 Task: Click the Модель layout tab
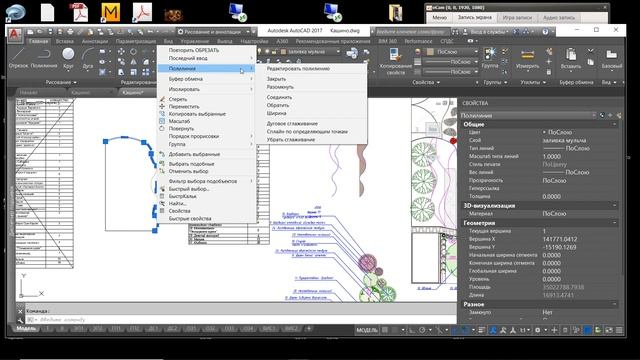click(26, 328)
